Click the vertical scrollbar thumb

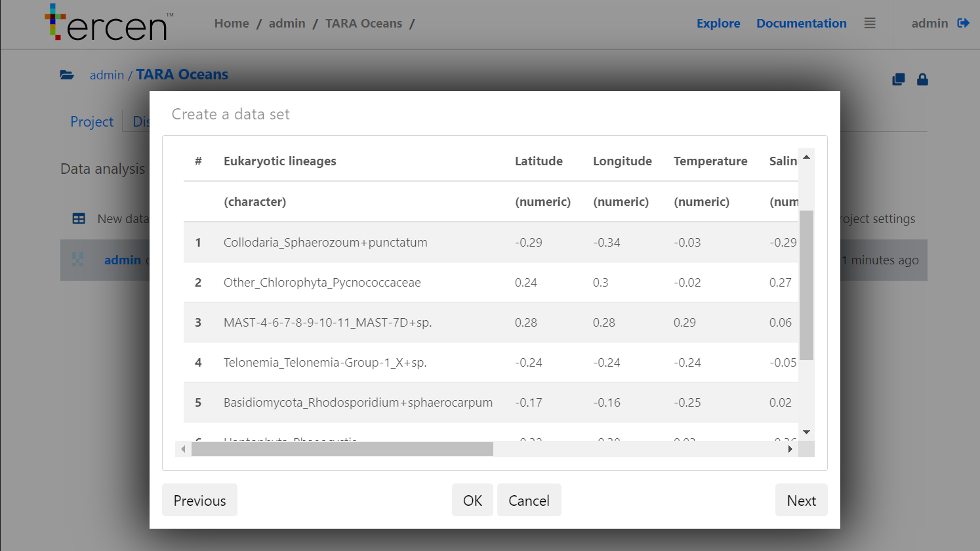(806, 285)
